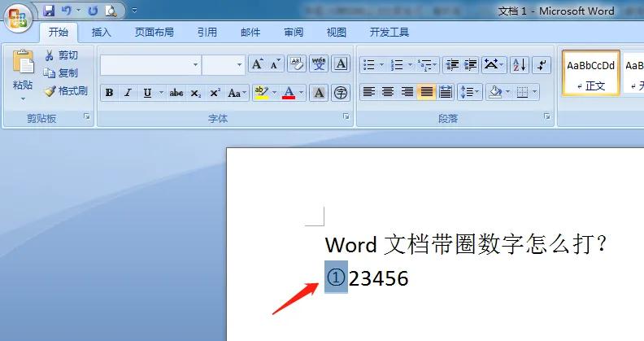Expand the font size dropdown list
The image size is (644, 341).
(x=239, y=65)
